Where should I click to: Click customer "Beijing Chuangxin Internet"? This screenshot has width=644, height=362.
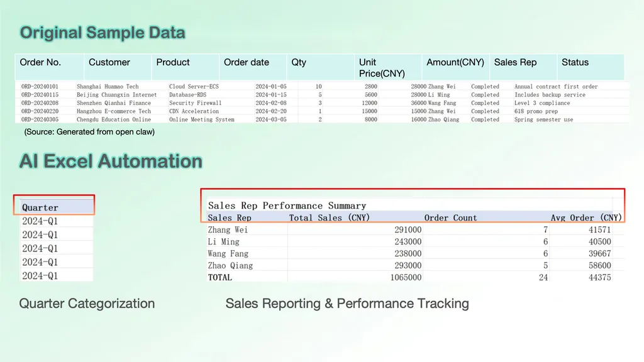coord(116,95)
